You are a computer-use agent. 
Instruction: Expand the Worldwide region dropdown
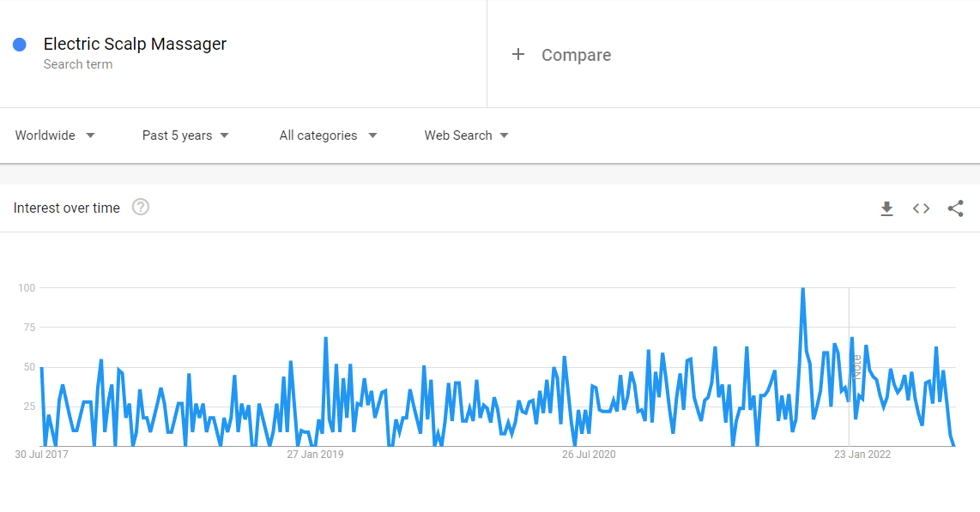(55, 136)
